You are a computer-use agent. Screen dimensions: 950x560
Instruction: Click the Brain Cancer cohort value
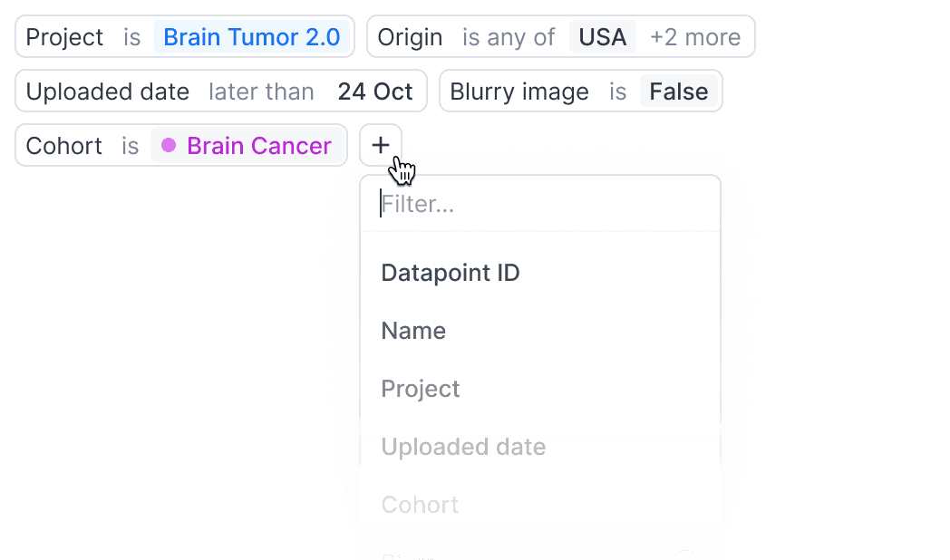(258, 146)
